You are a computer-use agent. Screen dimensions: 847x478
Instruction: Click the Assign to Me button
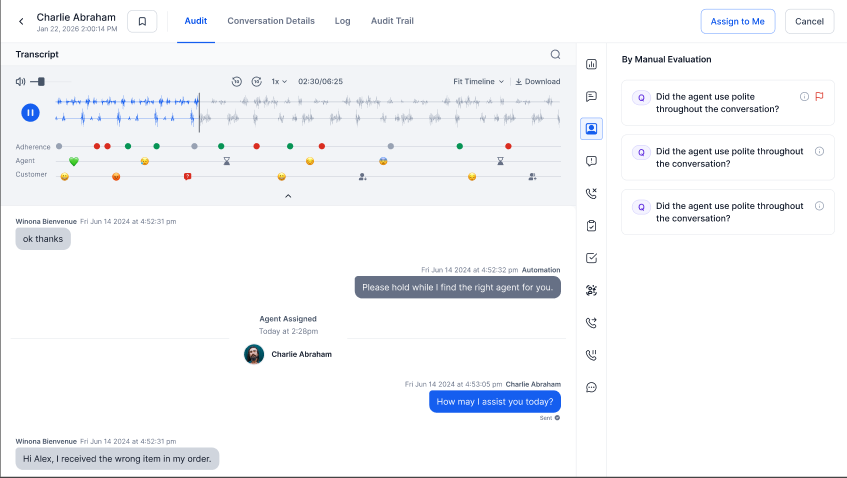pos(737,21)
